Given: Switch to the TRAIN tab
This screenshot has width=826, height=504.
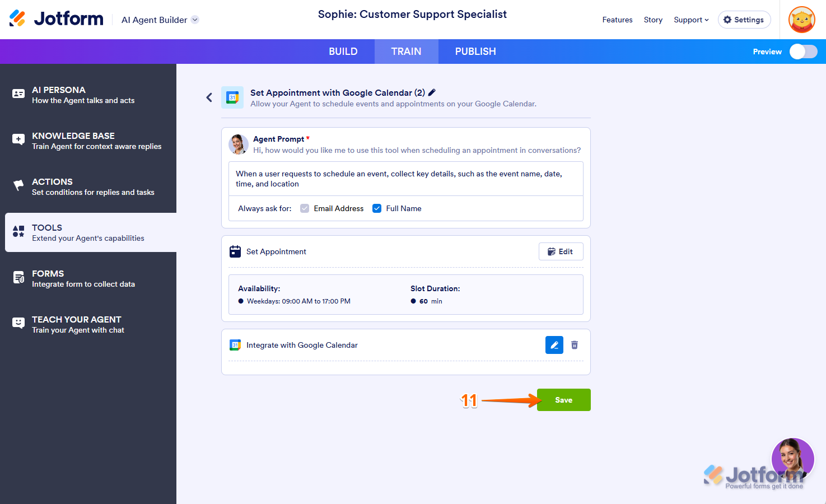Looking at the screenshot, I should pyautogui.click(x=406, y=52).
